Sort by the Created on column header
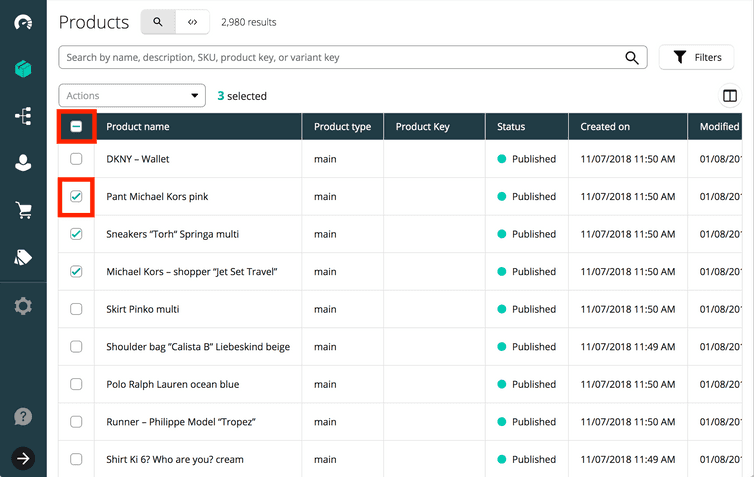Viewport: 754px width, 477px height. [x=605, y=127]
